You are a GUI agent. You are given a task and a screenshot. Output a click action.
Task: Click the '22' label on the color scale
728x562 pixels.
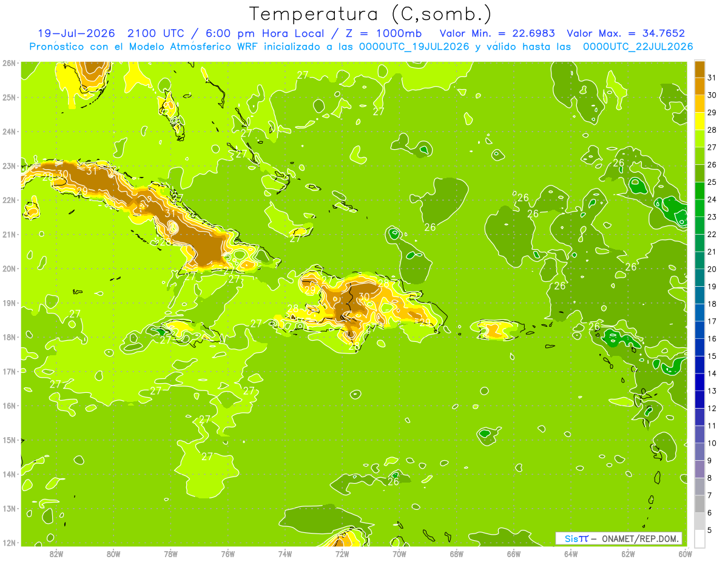712,234
